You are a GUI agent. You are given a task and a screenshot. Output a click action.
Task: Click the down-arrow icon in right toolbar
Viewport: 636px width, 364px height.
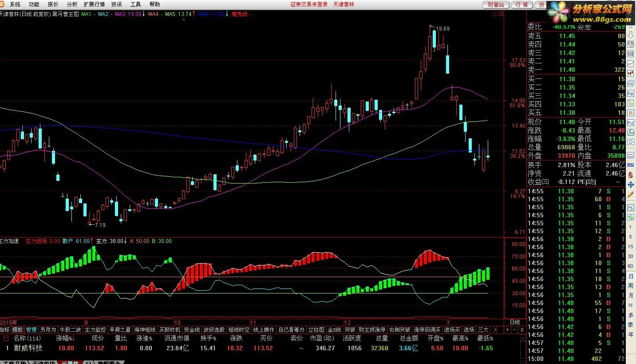tap(631, 35)
